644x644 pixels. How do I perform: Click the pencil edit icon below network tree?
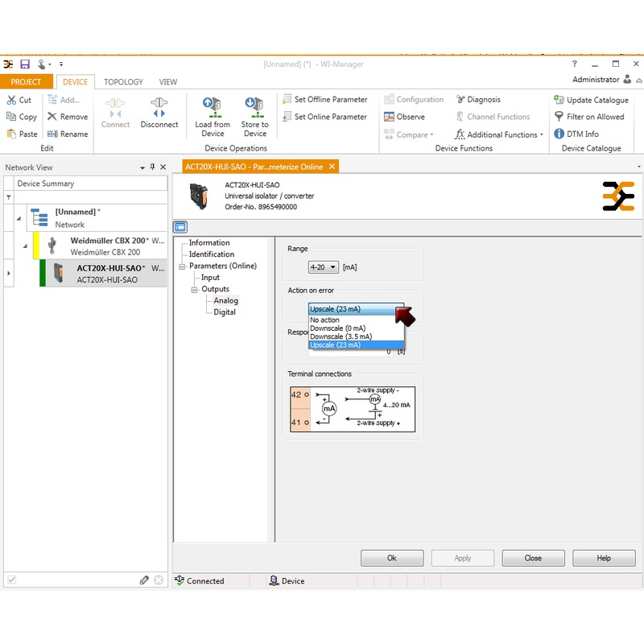point(144,580)
